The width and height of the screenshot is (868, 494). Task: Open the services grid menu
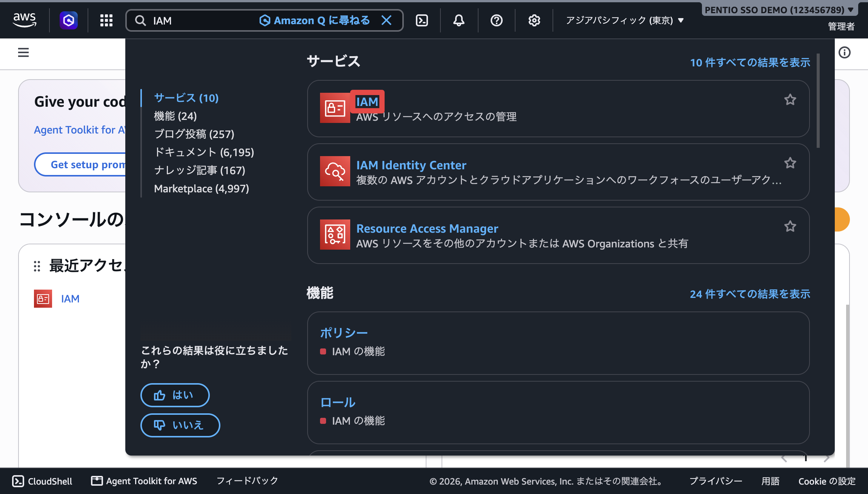106,20
